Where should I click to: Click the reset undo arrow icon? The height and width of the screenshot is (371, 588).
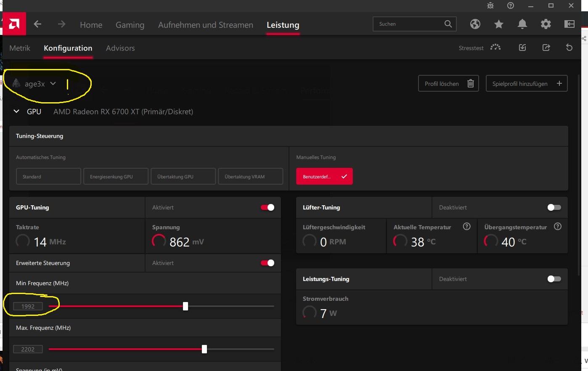569,48
